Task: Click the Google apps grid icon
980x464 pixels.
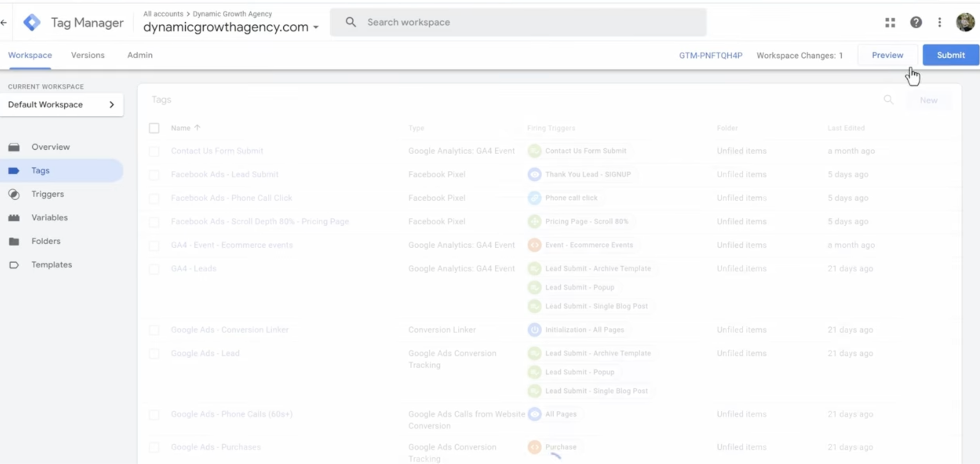Action: point(890,22)
